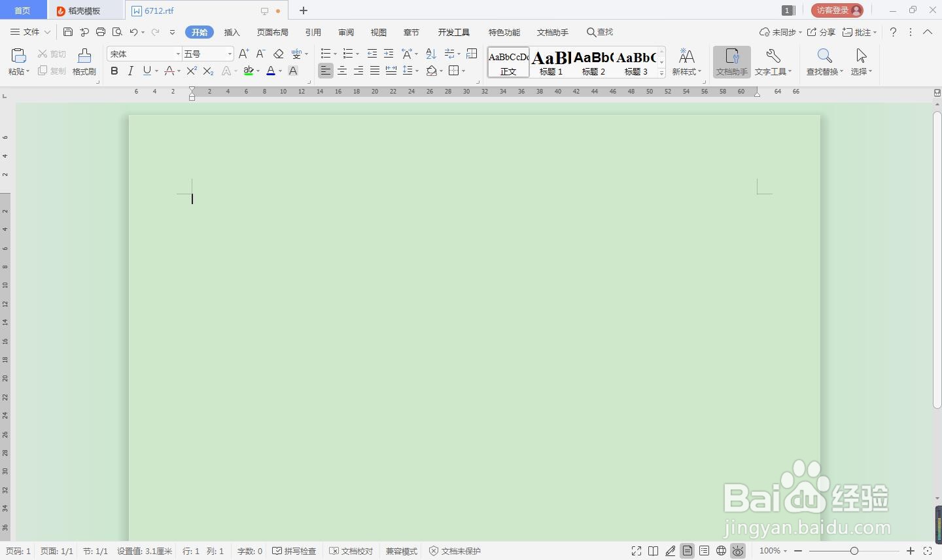Collapse the ribbon with the chevron

[928, 32]
